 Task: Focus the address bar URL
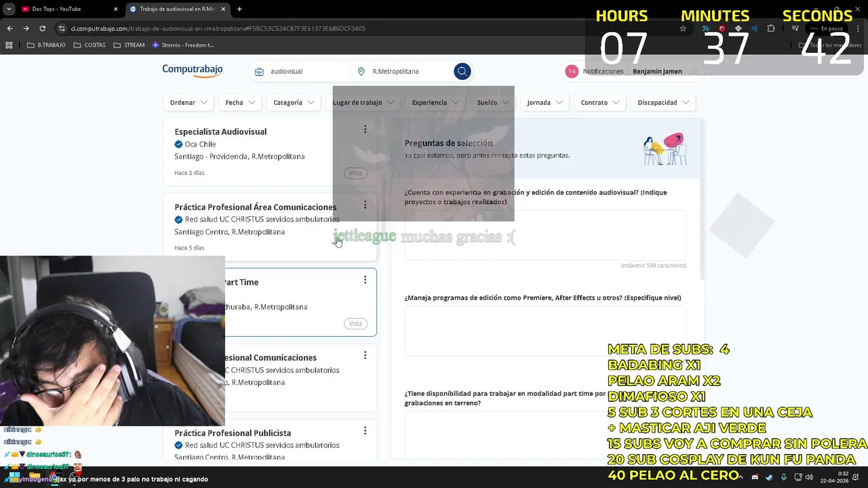pyautogui.click(x=218, y=28)
